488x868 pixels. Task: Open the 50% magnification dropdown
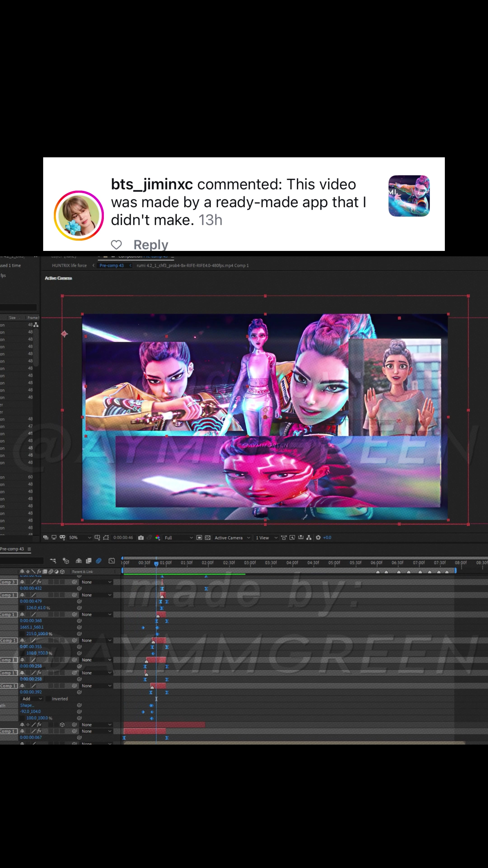[80, 538]
